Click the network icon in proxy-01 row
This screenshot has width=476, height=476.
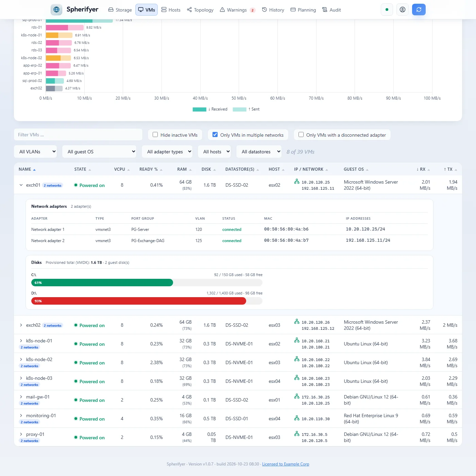297,434
